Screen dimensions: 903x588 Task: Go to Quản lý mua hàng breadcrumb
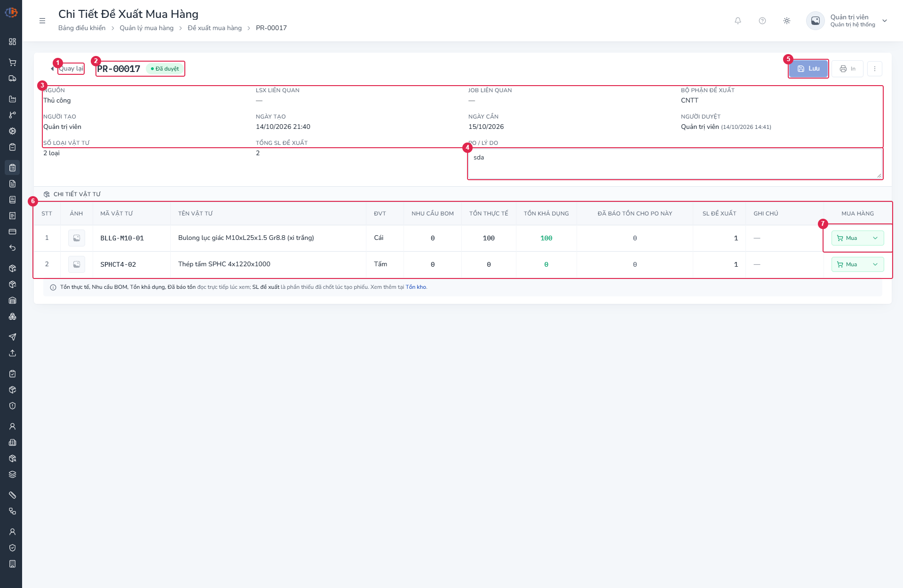[x=147, y=28]
